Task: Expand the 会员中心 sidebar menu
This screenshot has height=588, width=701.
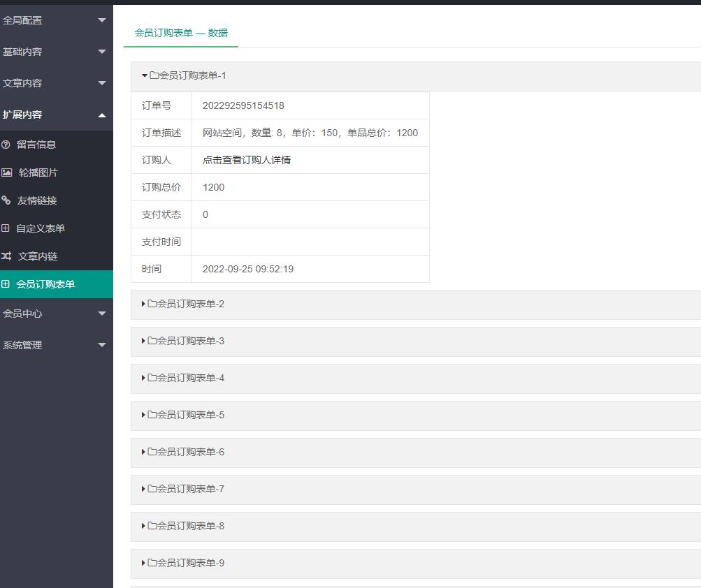Action: click(x=56, y=314)
